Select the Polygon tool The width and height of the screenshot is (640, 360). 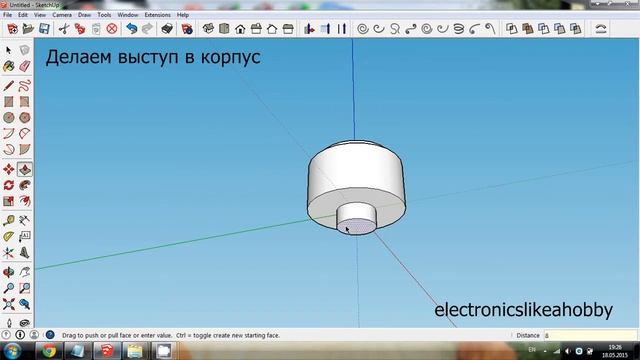[x=24, y=118]
